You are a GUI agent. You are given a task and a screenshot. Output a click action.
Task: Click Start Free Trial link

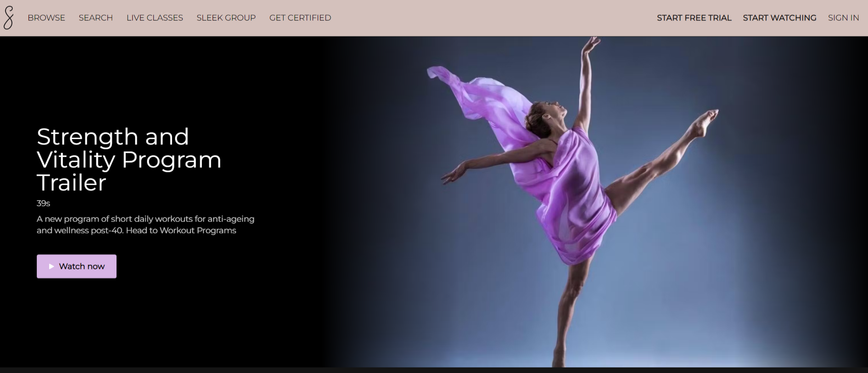[x=694, y=18]
